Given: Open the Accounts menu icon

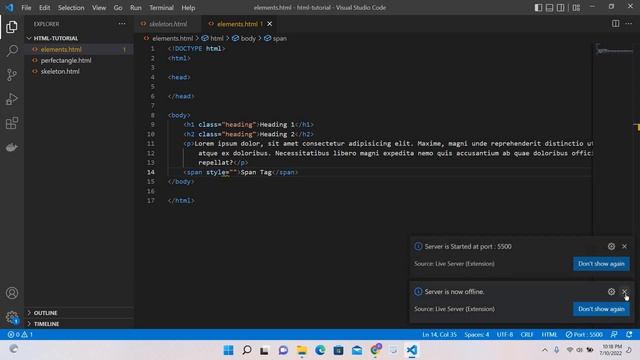Looking at the screenshot, I should 12,293.
